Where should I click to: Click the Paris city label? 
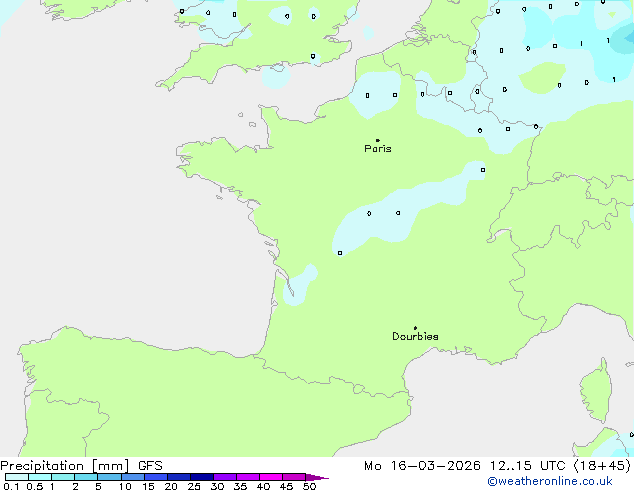tap(378, 149)
